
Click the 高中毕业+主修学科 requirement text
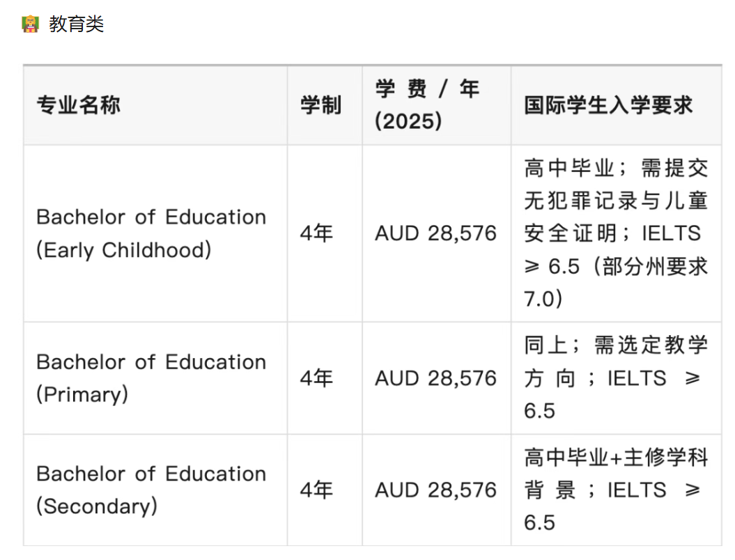click(x=615, y=458)
